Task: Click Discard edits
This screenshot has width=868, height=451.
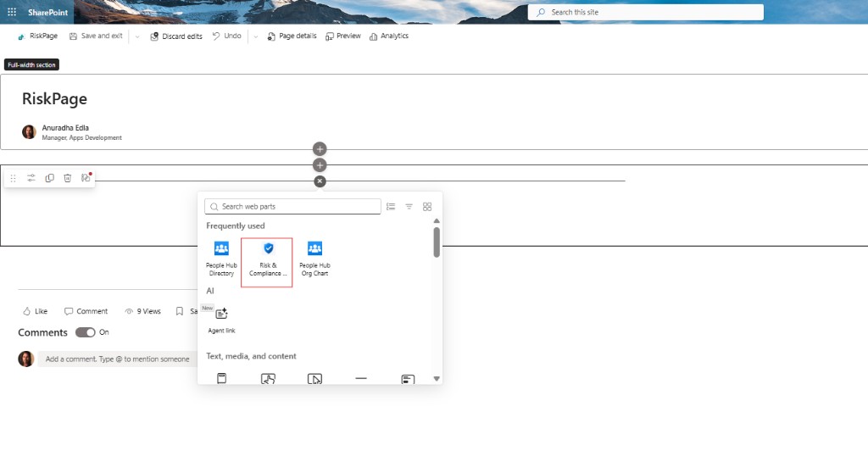Action: [176, 36]
